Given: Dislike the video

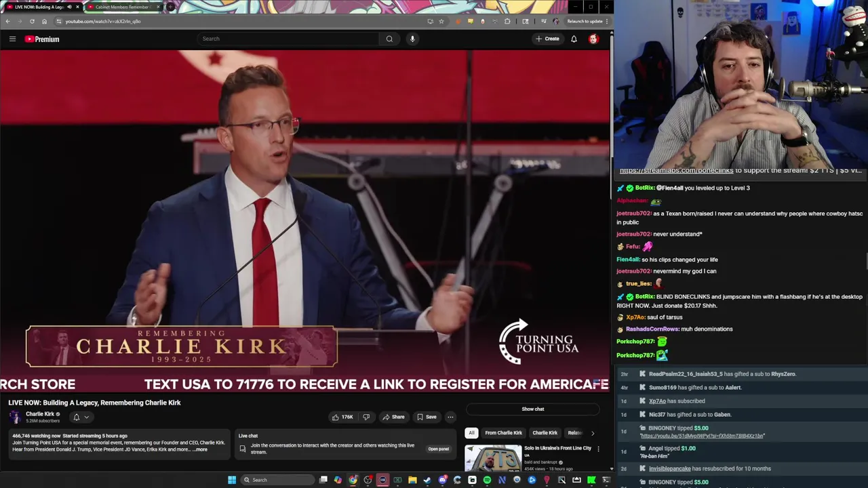Looking at the screenshot, I should point(366,417).
